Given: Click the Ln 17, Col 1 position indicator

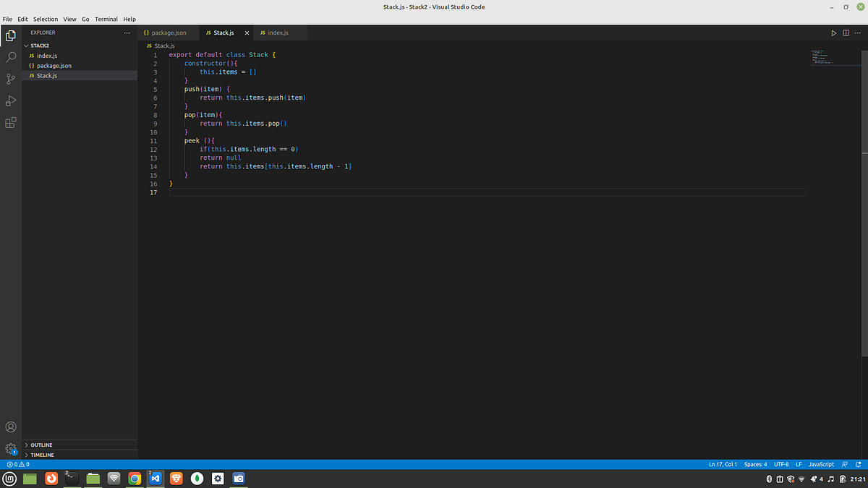Looking at the screenshot, I should 723,464.
